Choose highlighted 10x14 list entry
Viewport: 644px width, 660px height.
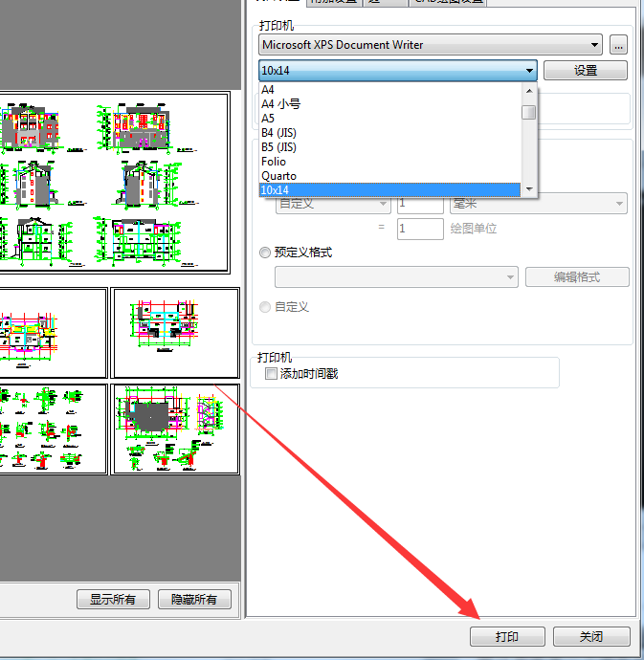(x=390, y=189)
